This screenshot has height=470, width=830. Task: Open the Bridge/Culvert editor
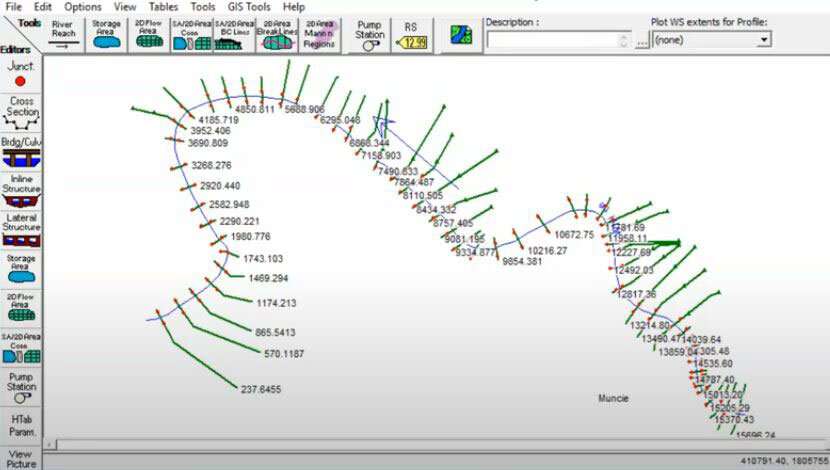21,152
